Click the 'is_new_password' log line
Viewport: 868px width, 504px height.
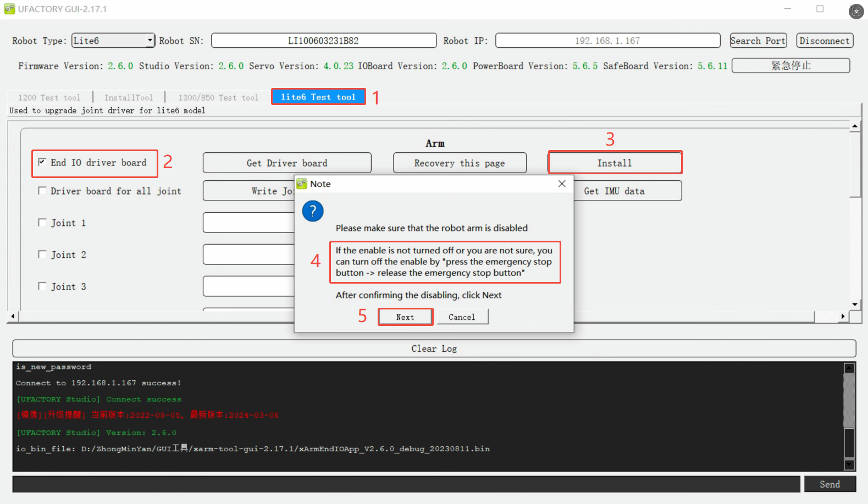[54, 367]
